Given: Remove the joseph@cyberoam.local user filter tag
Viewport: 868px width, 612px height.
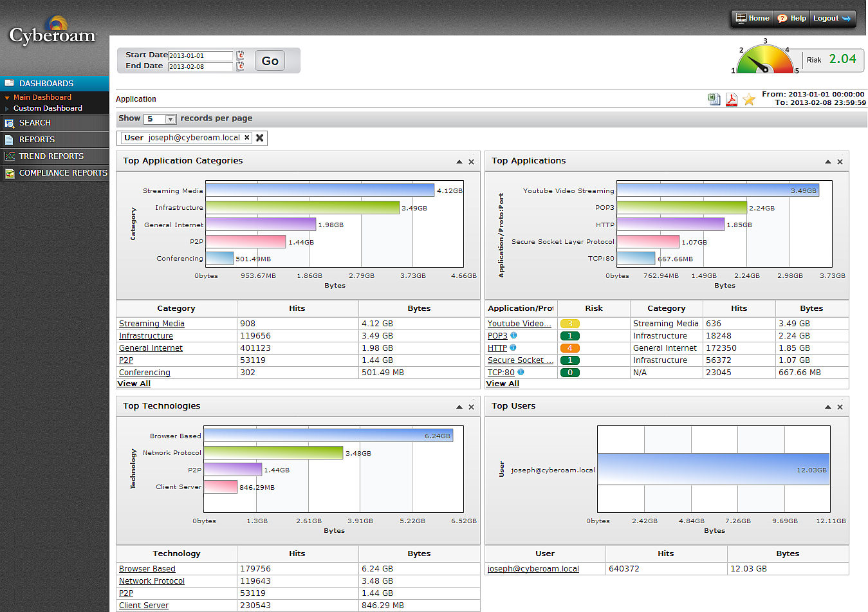Looking at the screenshot, I should coord(246,137).
